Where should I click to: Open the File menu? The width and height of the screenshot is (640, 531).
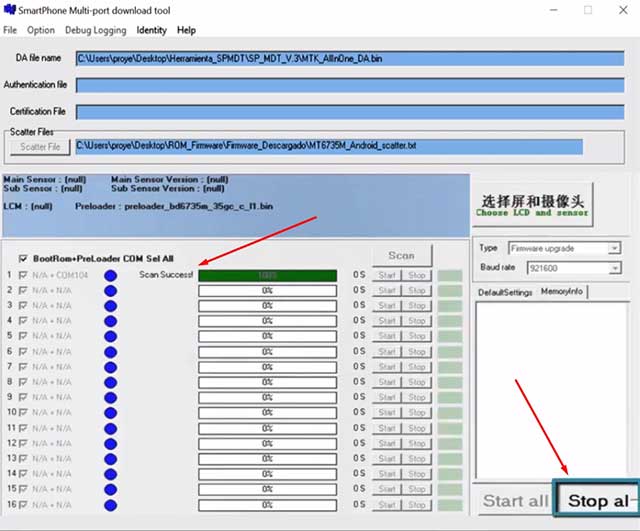click(10, 30)
